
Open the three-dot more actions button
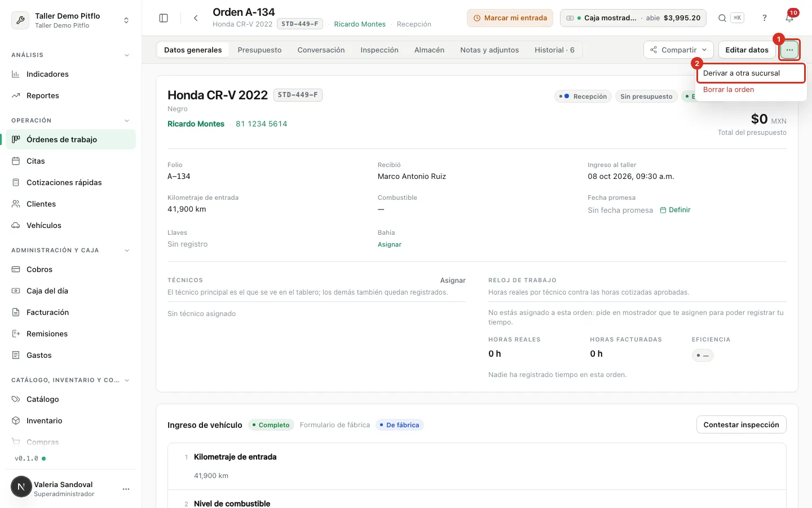tap(789, 50)
